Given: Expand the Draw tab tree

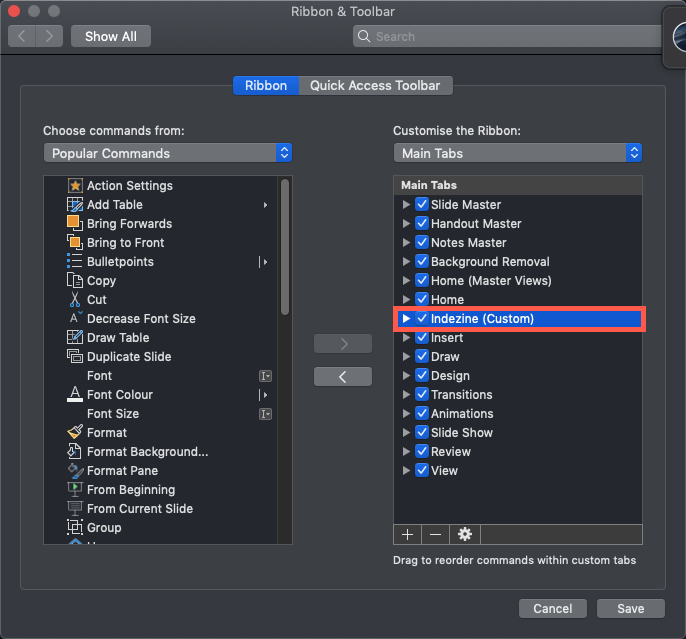Looking at the screenshot, I should click(406, 356).
